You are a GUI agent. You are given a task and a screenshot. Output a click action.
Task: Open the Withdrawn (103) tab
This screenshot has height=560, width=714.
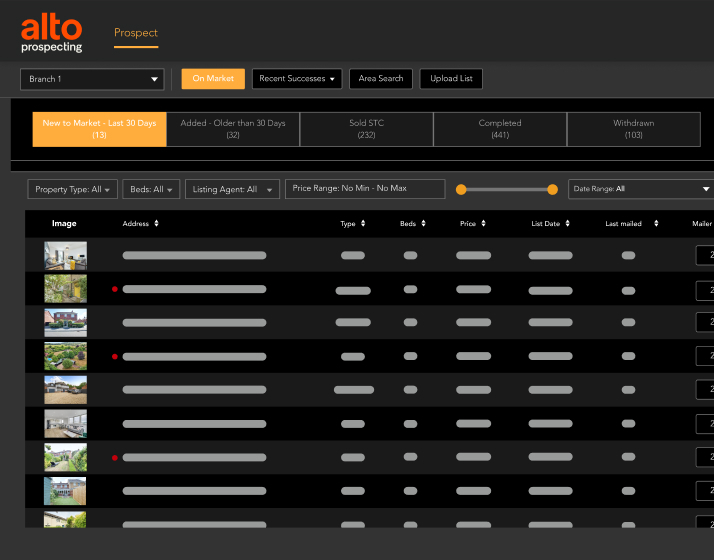point(634,129)
